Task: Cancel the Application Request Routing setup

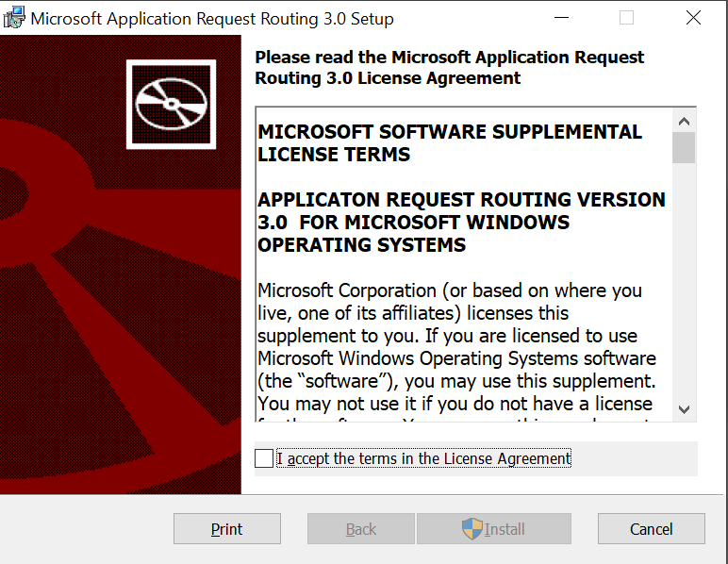Action: (x=651, y=529)
